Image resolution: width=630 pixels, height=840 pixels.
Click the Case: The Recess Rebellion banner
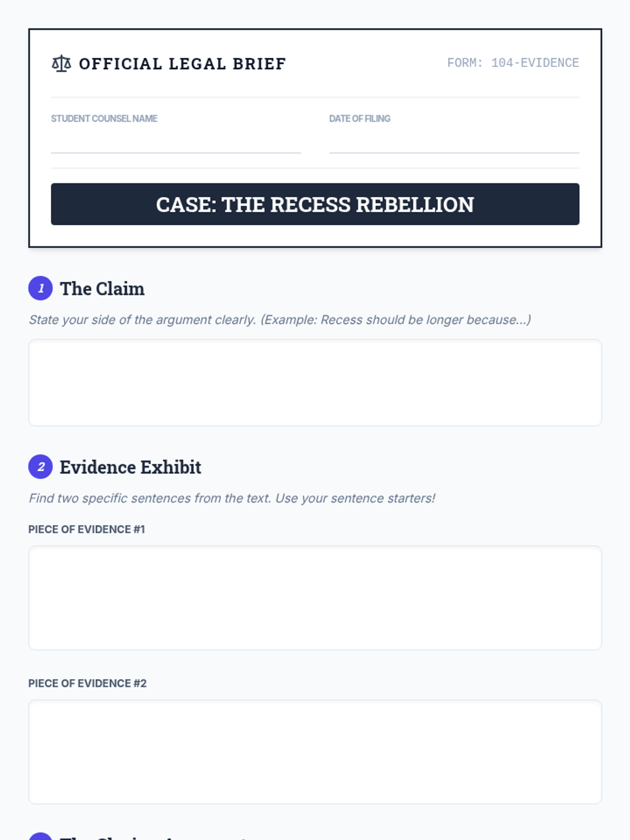click(315, 204)
